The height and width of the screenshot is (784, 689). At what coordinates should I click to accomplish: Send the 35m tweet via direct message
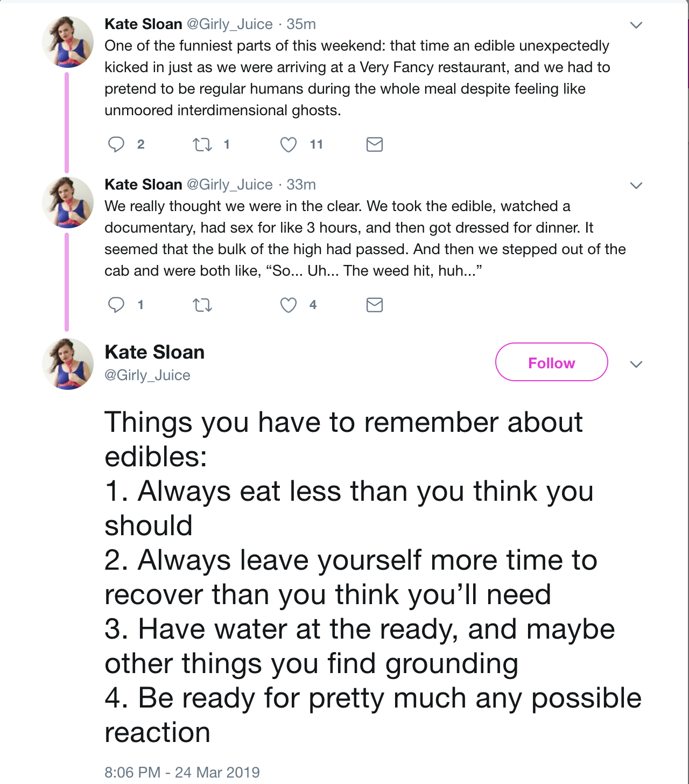(x=375, y=144)
